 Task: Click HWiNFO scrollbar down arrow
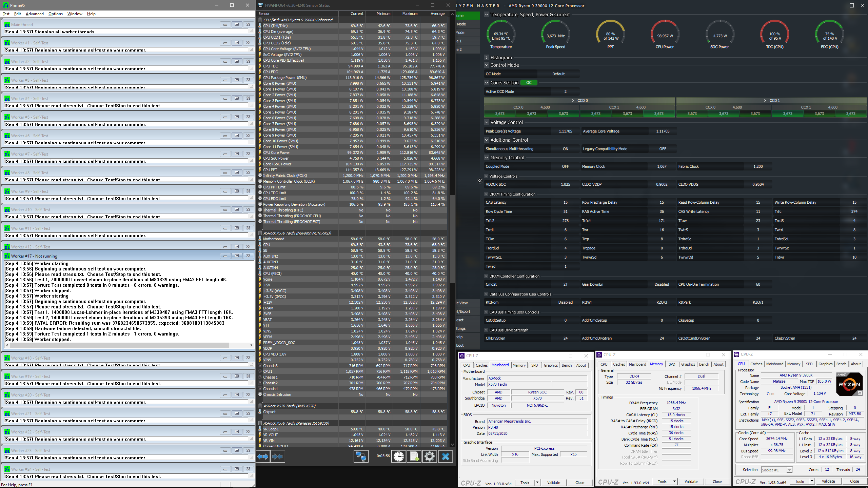coord(452,445)
